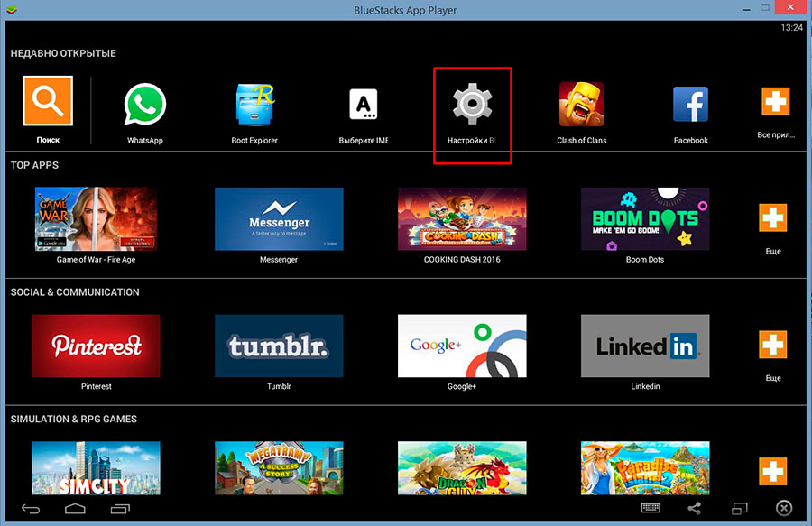Image resolution: width=812 pixels, height=526 pixels.
Task: Click the Linkedin caption text
Action: [645, 386]
